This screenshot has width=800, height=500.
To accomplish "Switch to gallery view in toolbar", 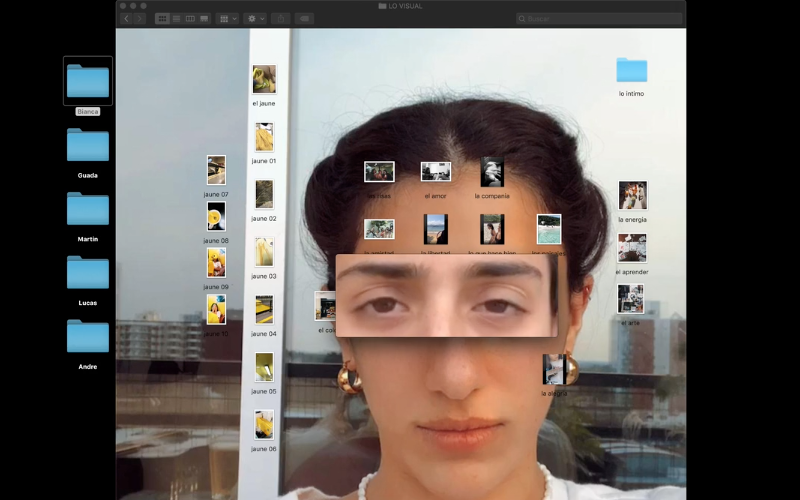I will [204, 18].
